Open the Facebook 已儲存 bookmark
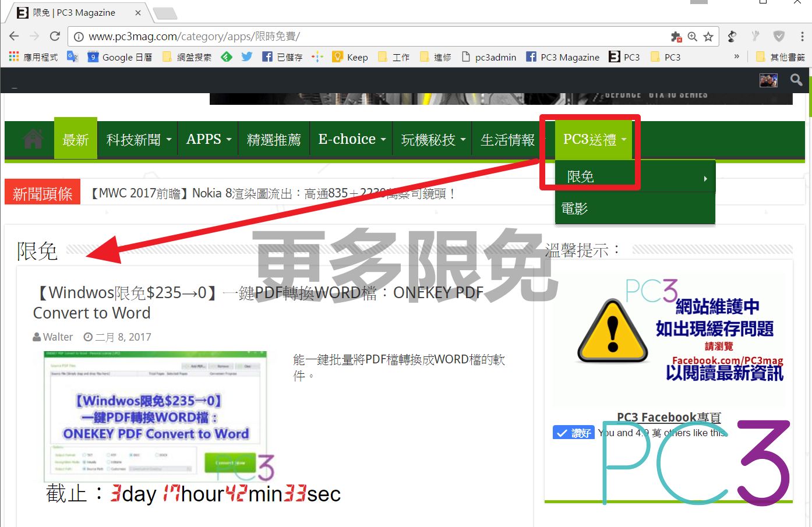The height and width of the screenshot is (527, 812). coord(283,57)
